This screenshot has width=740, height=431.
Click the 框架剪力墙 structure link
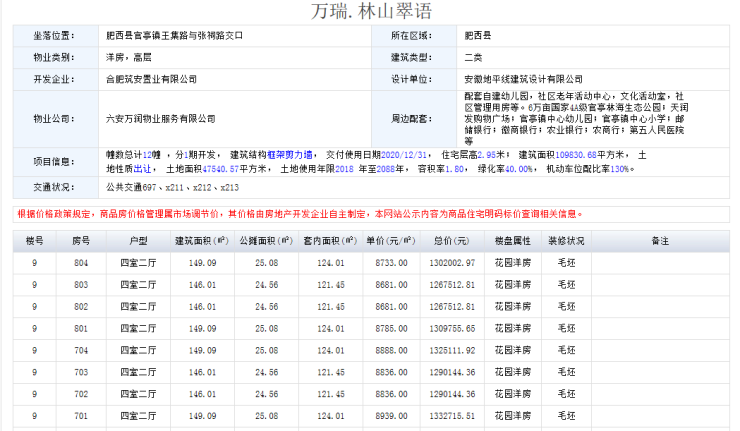289,155
